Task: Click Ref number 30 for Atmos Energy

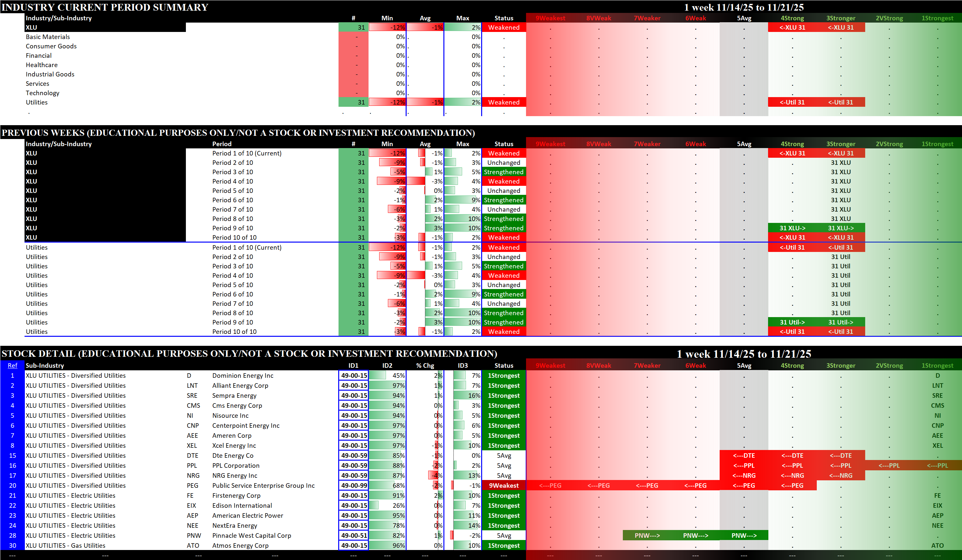Action: pos(12,545)
